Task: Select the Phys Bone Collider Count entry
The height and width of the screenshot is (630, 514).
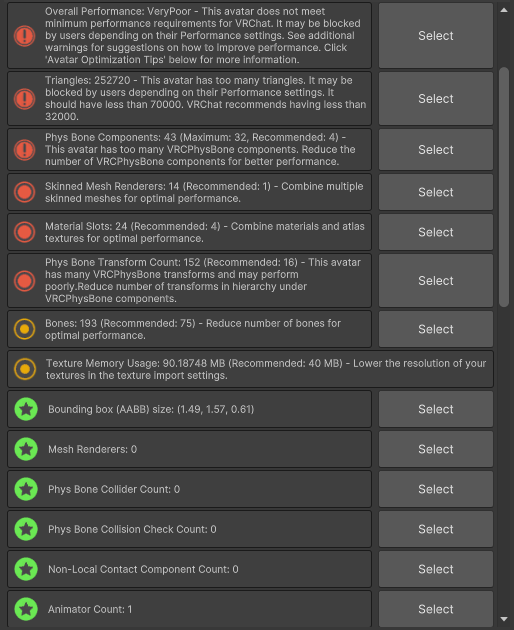Action: coord(436,489)
